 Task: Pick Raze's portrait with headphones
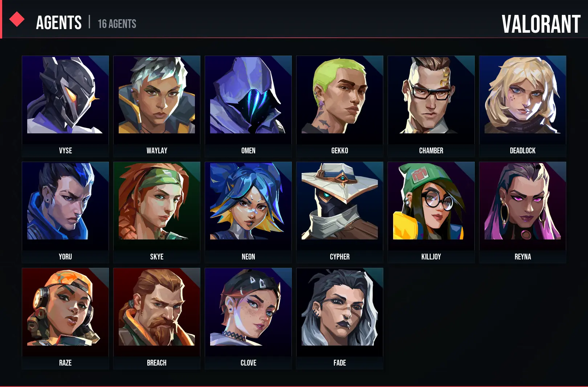65,318
